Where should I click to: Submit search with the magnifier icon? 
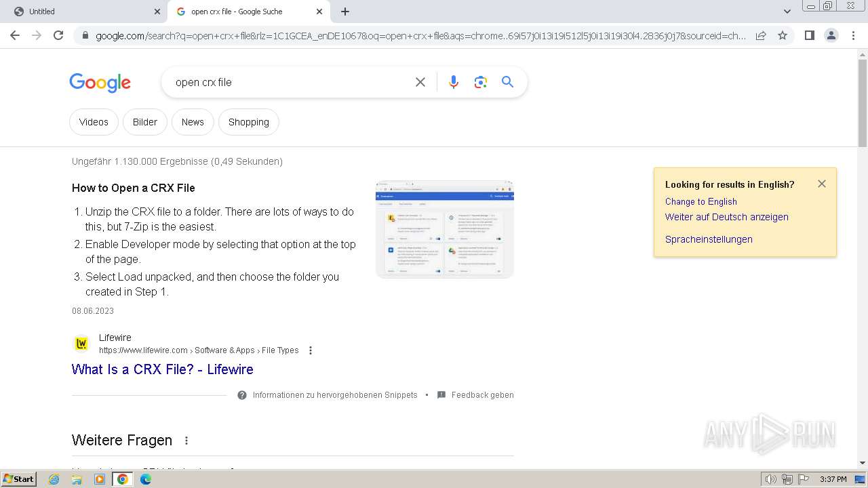(x=507, y=82)
